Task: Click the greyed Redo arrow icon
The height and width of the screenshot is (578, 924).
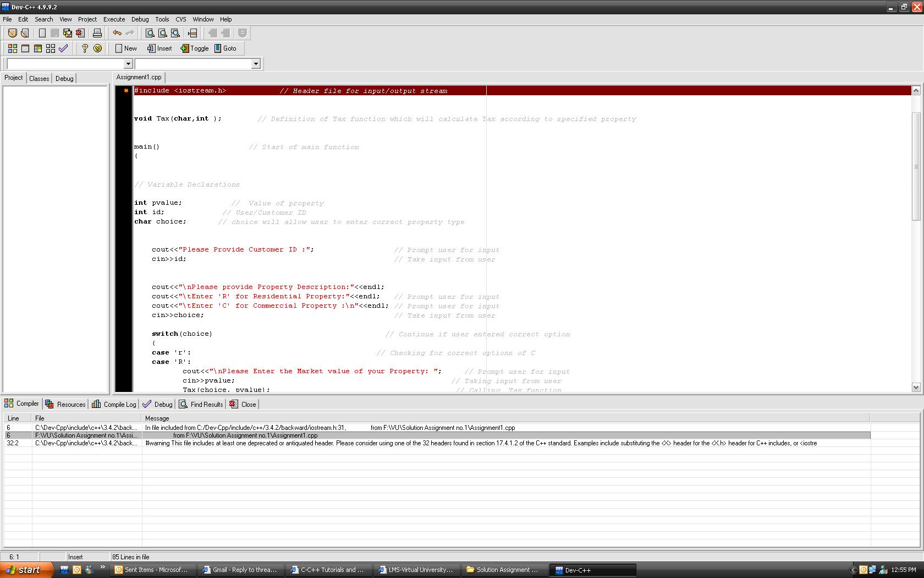Action: (130, 33)
